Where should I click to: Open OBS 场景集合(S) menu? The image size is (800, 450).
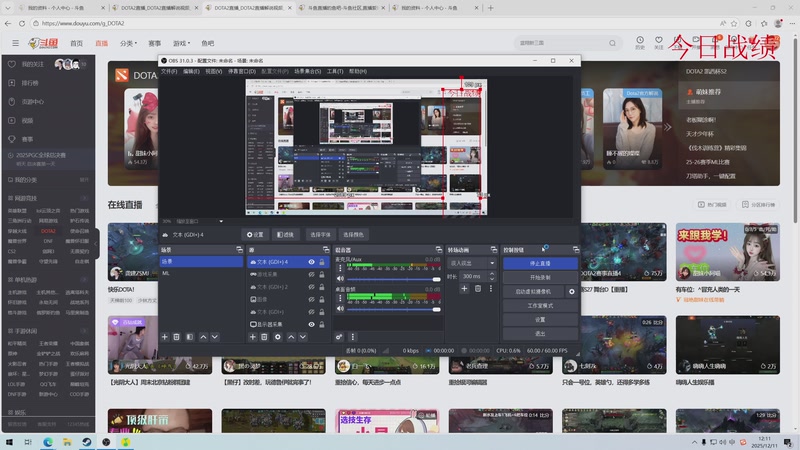pos(308,71)
